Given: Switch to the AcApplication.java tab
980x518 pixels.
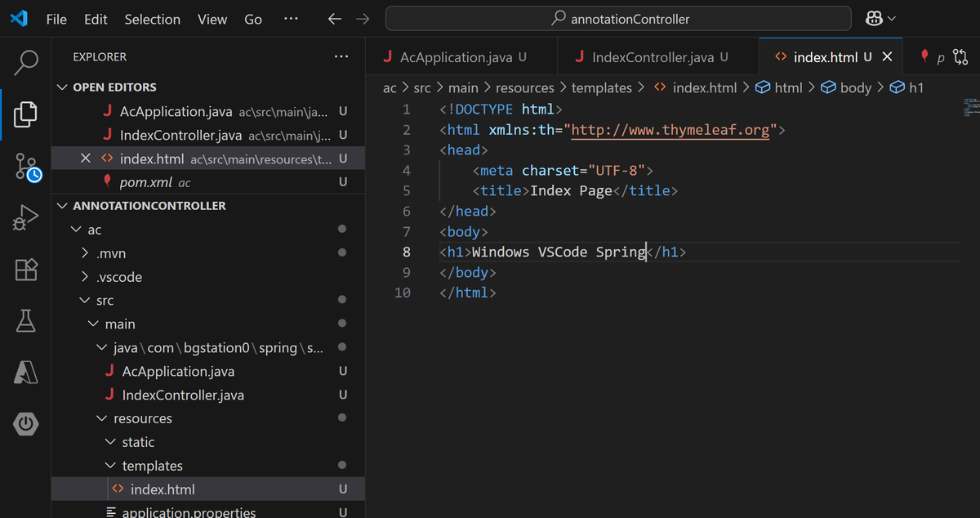Looking at the screenshot, I should (x=461, y=57).
